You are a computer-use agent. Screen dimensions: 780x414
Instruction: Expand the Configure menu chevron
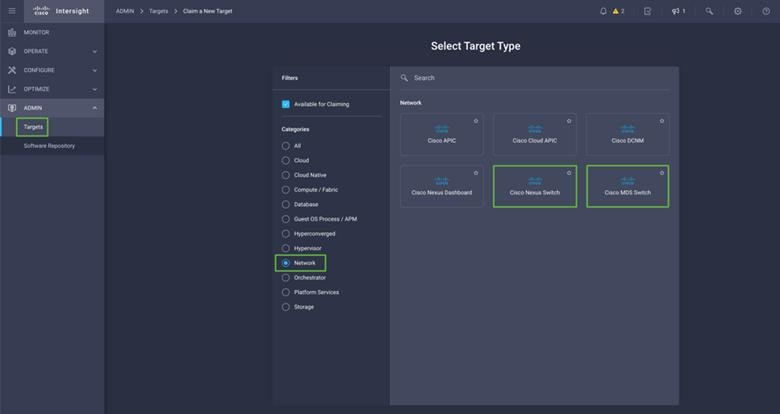coord(95,70)
